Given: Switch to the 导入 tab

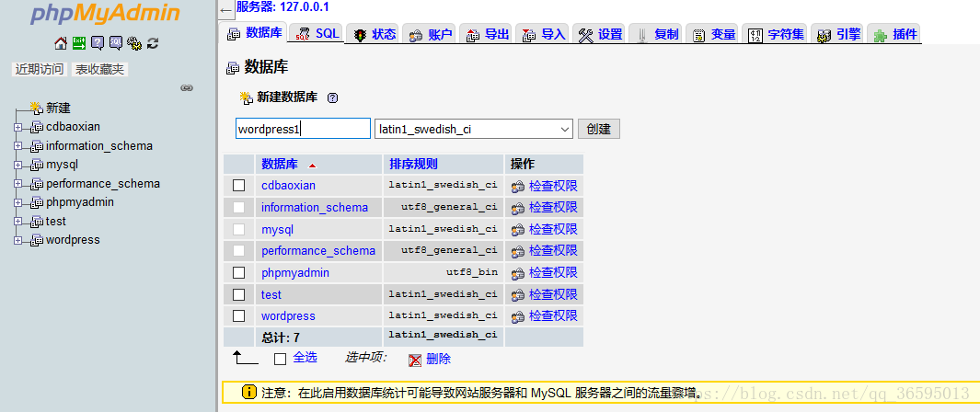Looking at the screenshot, I should [544, 34].
